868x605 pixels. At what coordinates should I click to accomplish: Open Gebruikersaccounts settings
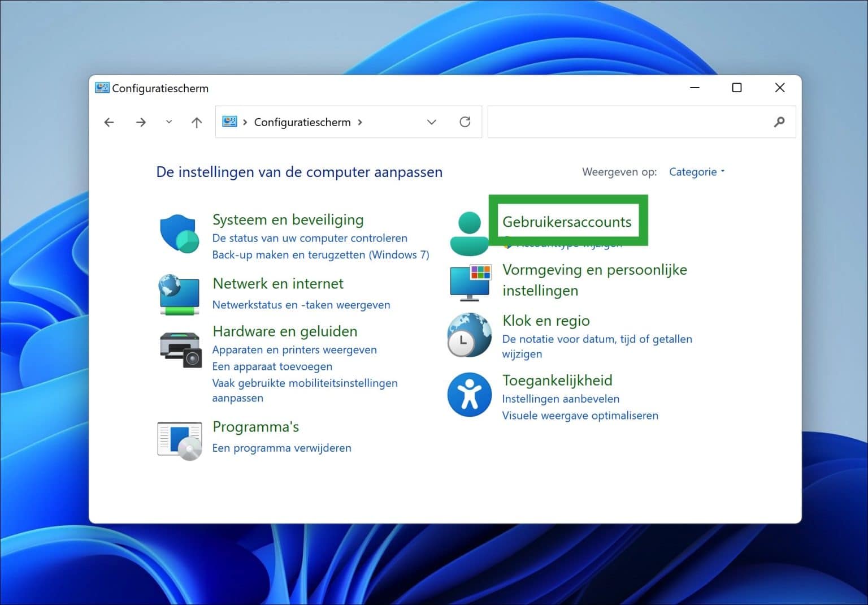coord(567,222)
